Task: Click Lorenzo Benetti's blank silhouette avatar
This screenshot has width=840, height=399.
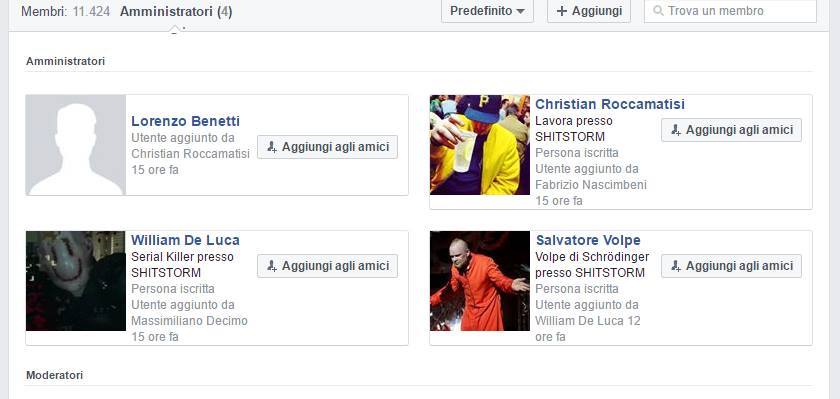Action: click(76, 145)
